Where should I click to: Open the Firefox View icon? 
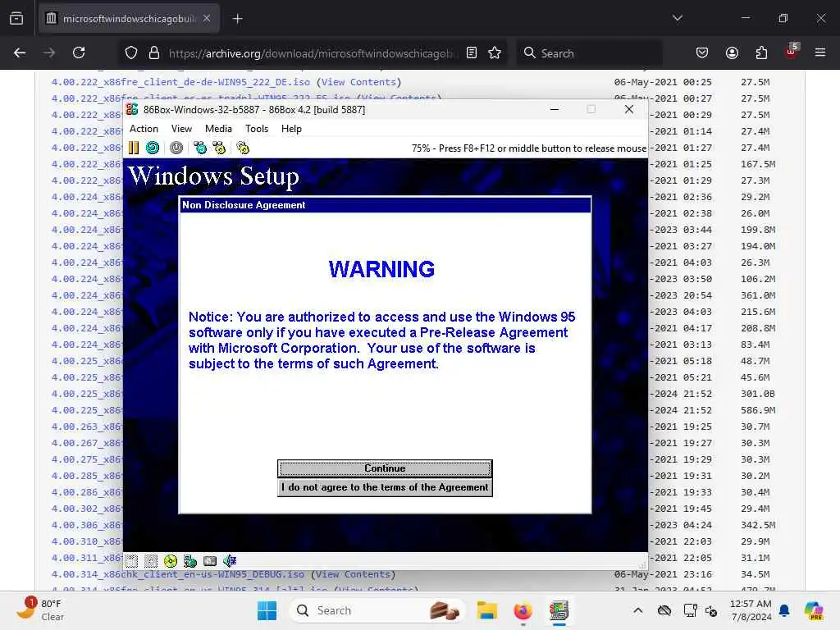click(16, 19)
